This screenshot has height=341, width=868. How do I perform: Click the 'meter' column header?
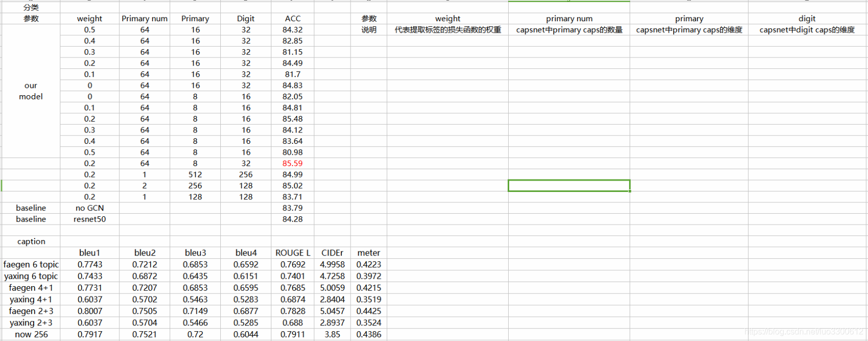[369, 253]
